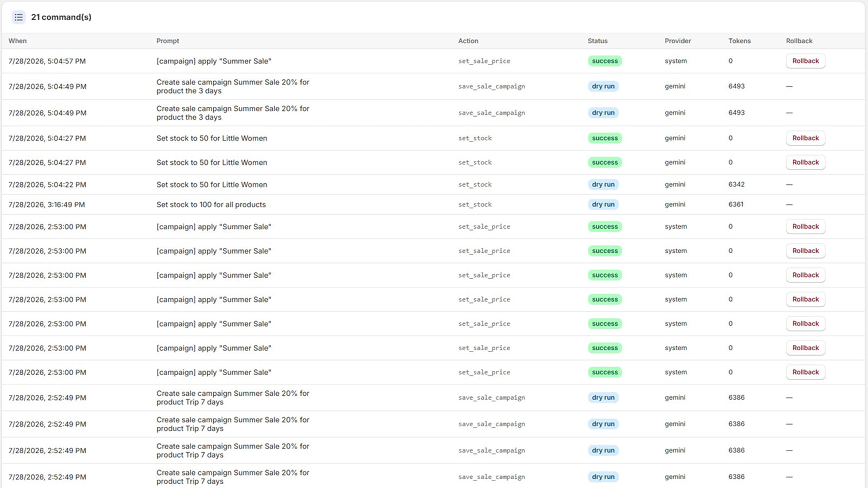Click the system provider in the 5:04:57 PM row
868x488 pixels.
pos(676,61)
